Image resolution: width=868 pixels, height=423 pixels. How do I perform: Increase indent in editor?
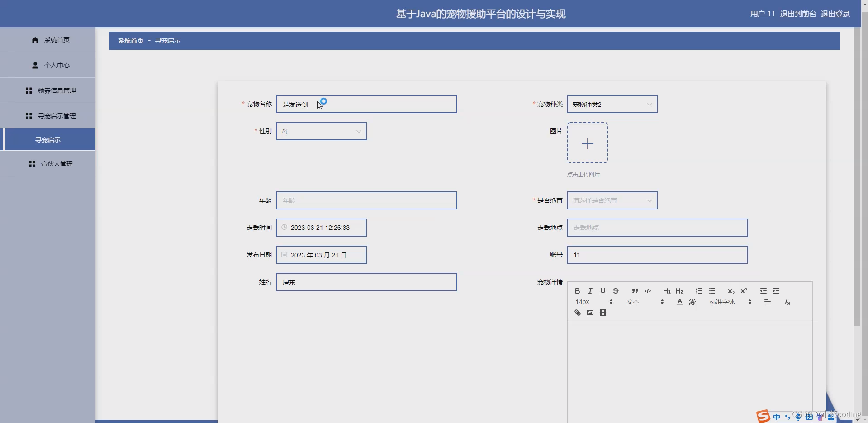tap(776, 291)
